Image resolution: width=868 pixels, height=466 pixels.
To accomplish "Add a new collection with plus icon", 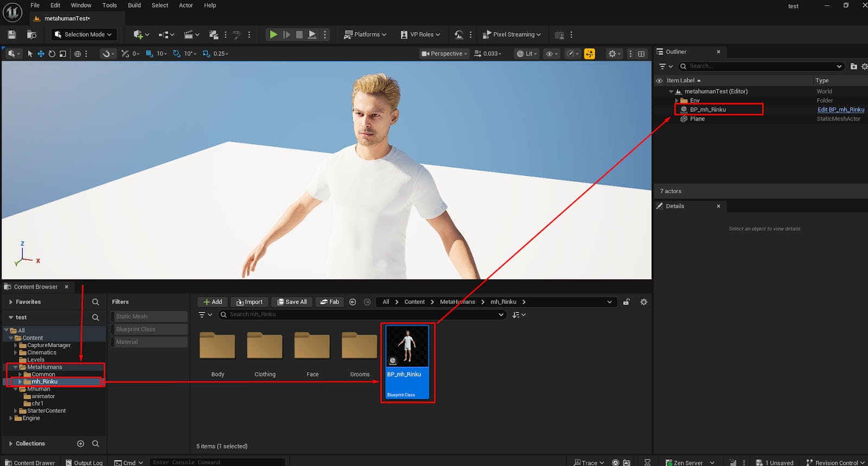I will (81, 444).
